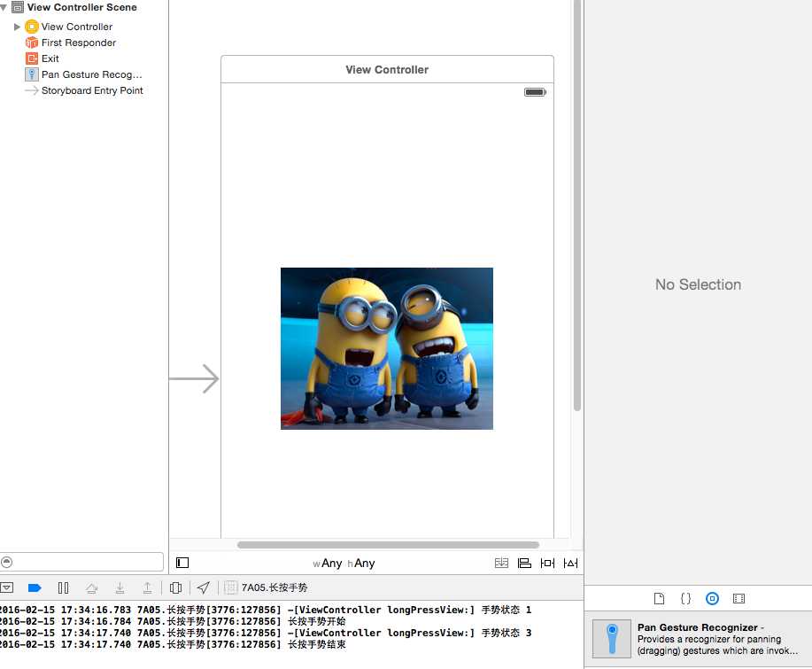Click the storyboard entry point arrow
812x669 pixels.
[194, 379]
